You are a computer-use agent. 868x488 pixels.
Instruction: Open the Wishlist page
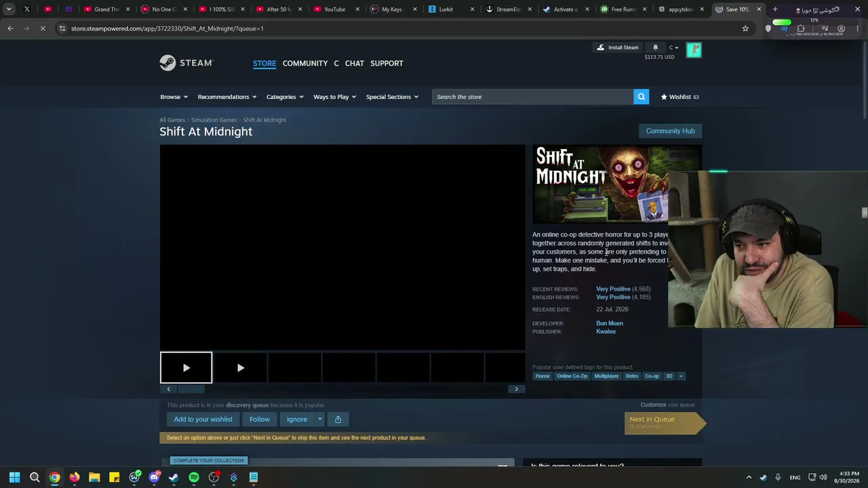679,97
